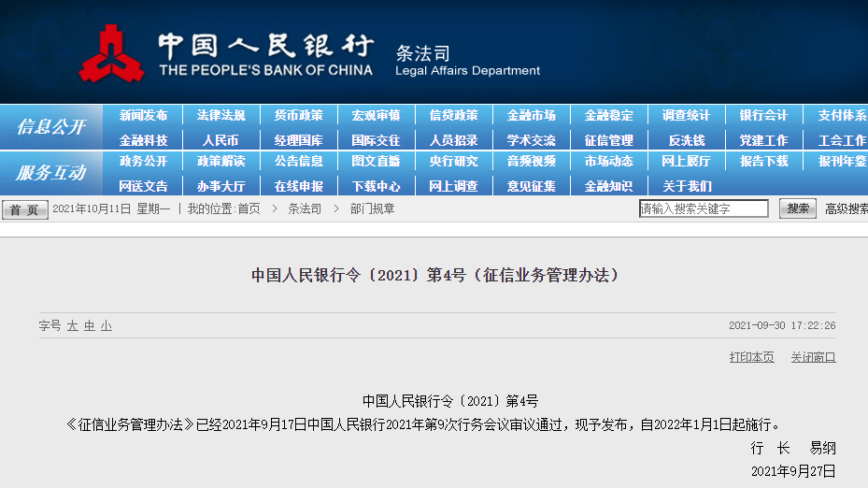Set font size to 大
Image resolution: width=868 pixels, height=488 pixels.
73,325
